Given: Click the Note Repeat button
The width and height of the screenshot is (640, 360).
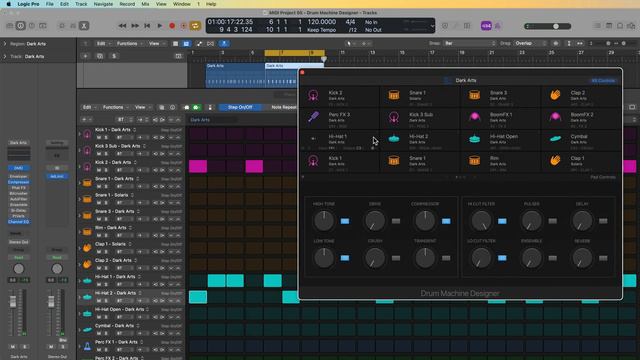Looking at the screenshot, I should click(284, 107).
